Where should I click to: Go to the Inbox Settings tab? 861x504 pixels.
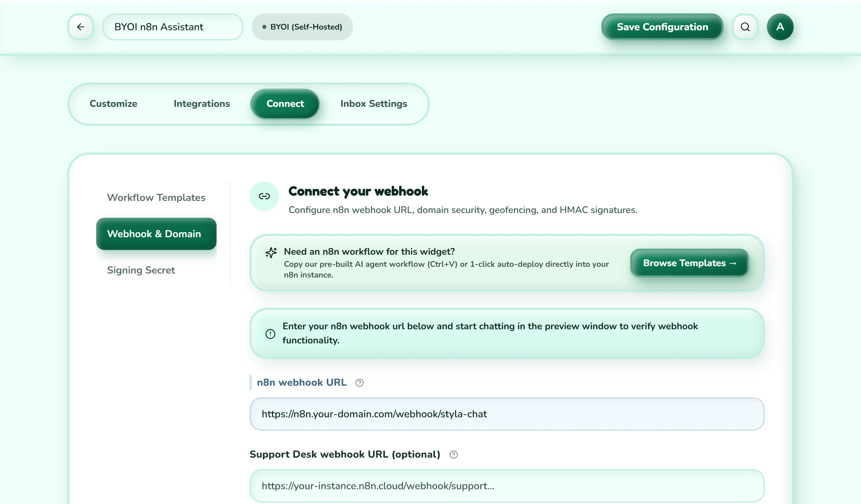(373, 104)
